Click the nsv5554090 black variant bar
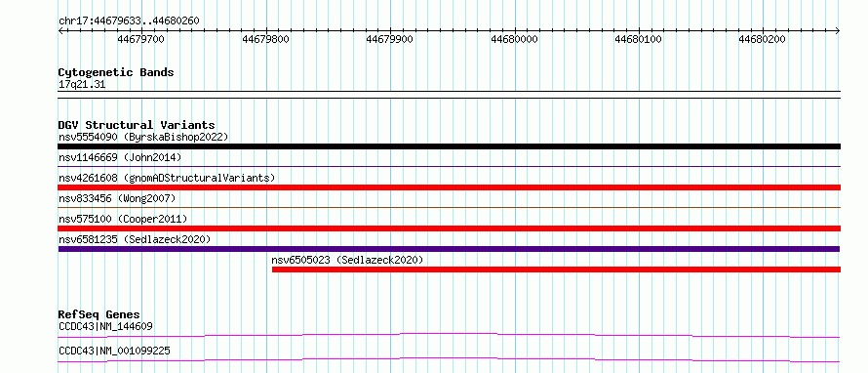Screen dimensions: 868x373 pos(449,146)
